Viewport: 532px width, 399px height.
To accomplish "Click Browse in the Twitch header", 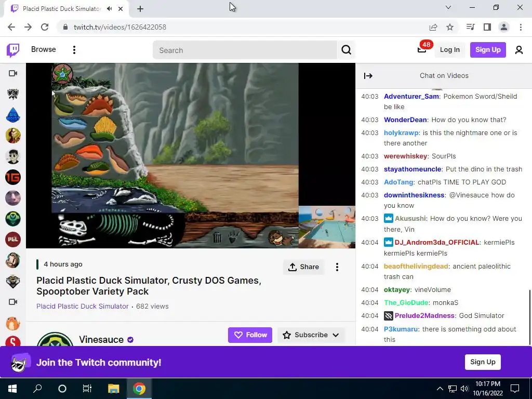I will coord(44,49).
